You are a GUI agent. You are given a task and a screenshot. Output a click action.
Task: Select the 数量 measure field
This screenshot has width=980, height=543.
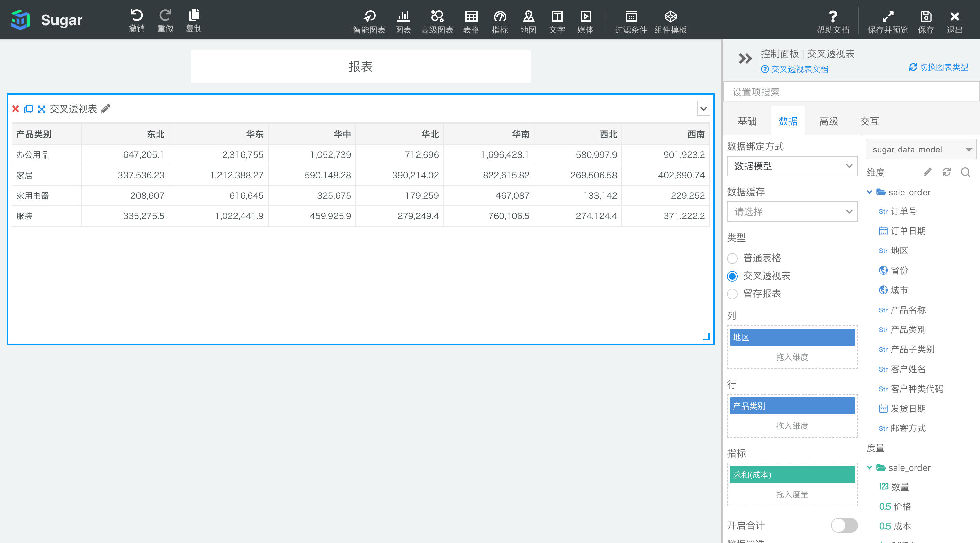tap(894, 487)
